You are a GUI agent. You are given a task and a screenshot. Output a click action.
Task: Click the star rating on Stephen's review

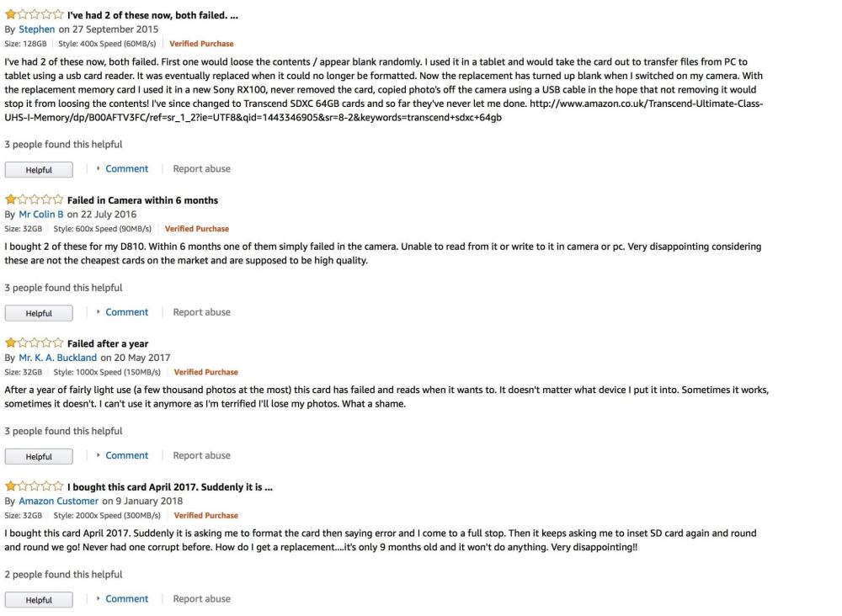pos(34,15)
